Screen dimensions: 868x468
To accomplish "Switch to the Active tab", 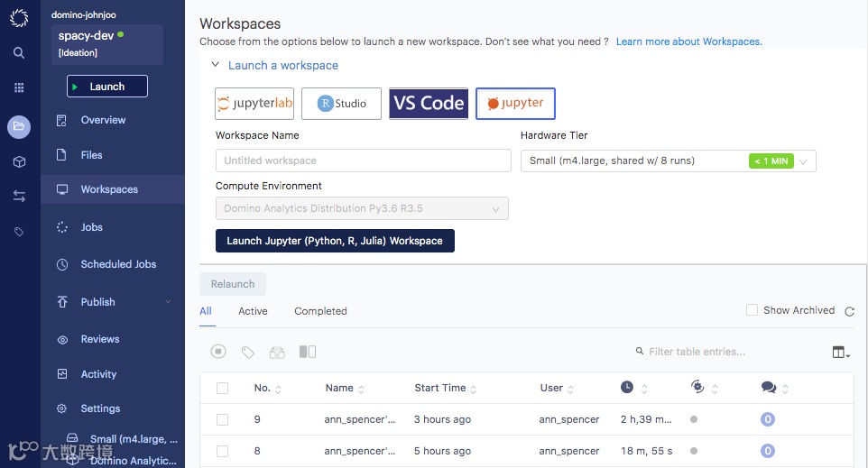I will click(x=253, y=311).
